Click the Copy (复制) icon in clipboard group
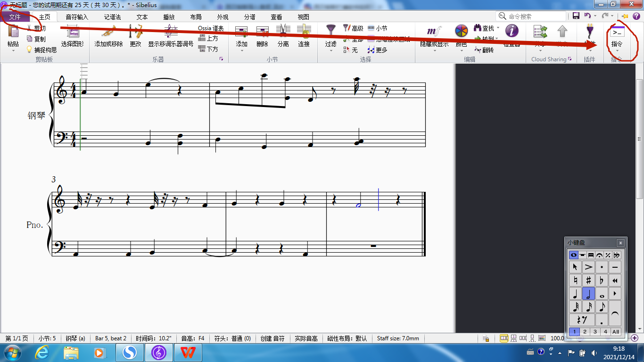644x362 pixels. click(x=30, y=39)
